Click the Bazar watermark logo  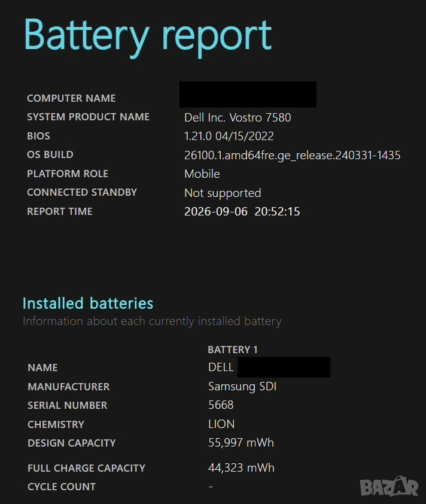(x=389, y=487)
